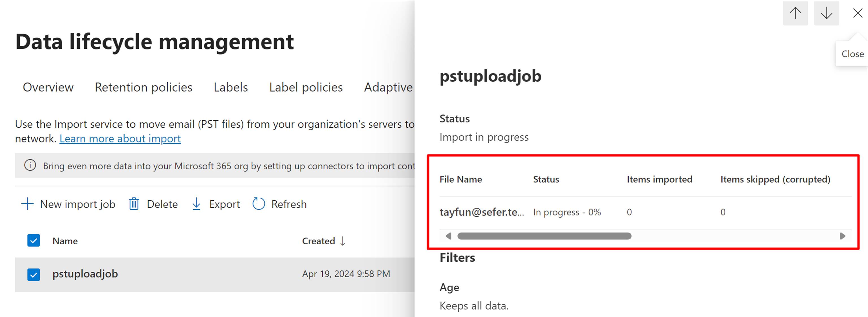The height and width of the screenshot is (317, 868).
Task: Sort by the Created column arrow
Action: [343, 241]
